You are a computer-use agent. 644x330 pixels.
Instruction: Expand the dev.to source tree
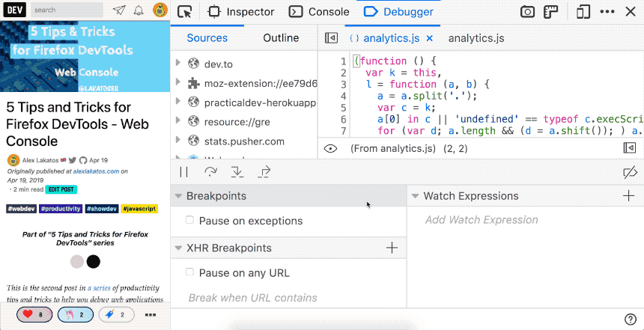tap(177, 63)
